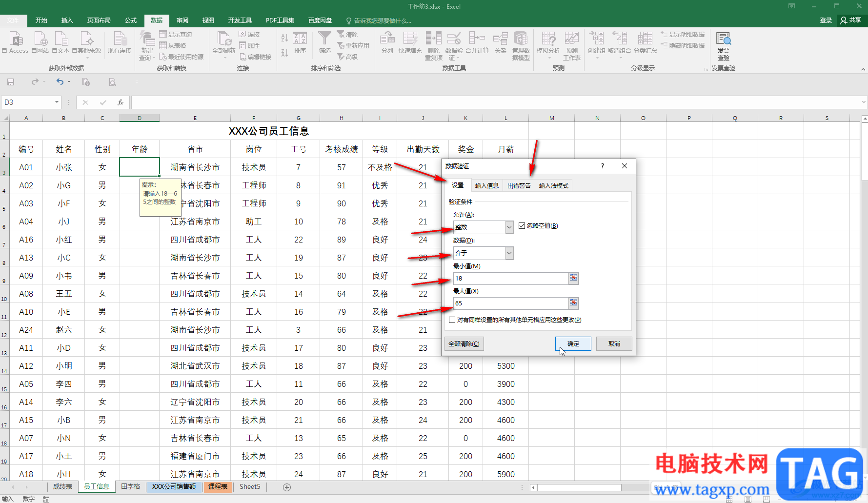The width and height of the screenshot is (868, 503).
Task: Click the undo arrow icon
Action: pos(60,82)
